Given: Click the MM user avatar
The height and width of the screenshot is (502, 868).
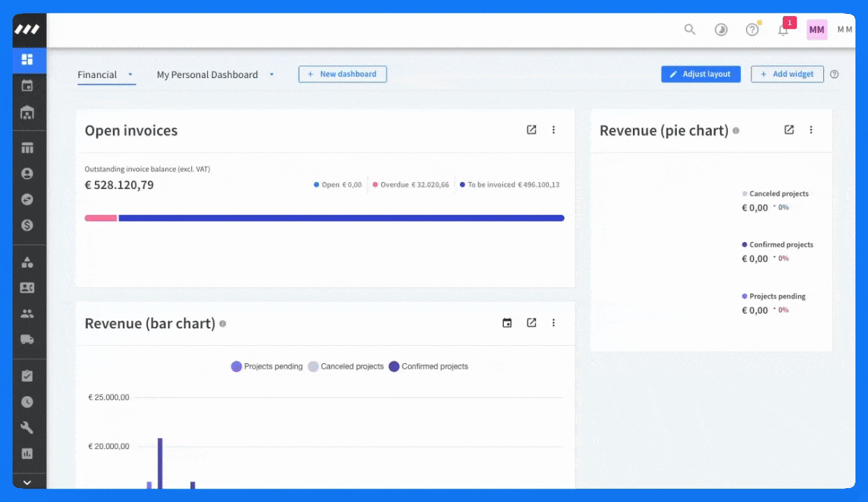Looking at the screenshot, I should (817, 29).
